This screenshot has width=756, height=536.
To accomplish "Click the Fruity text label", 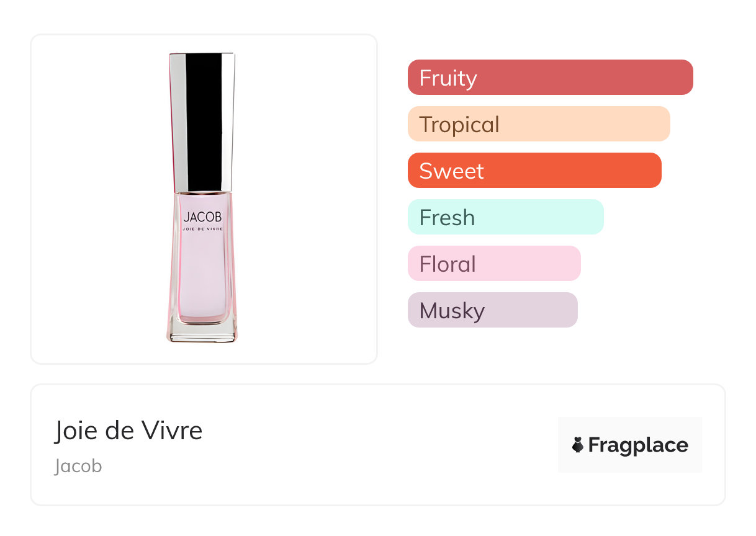I will (x=448, y=78).
